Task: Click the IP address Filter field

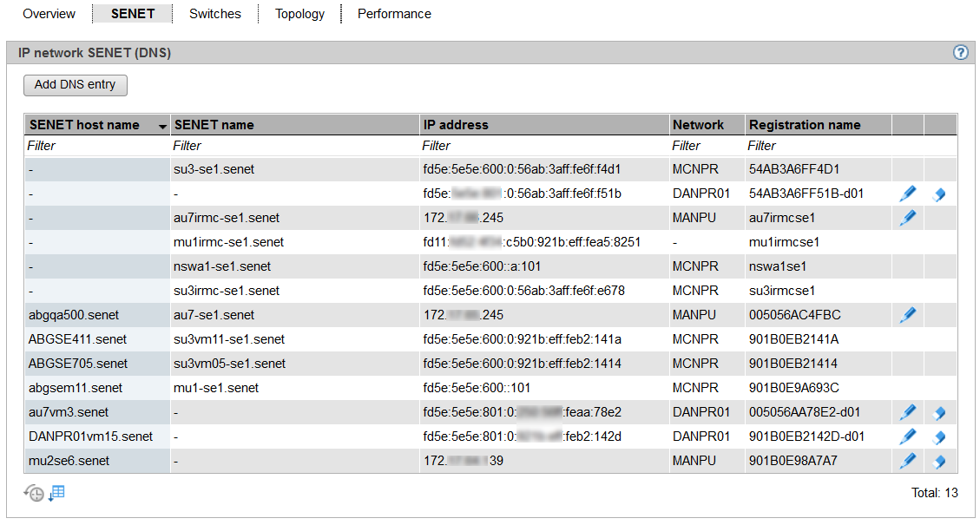Action: click(544, 146)
